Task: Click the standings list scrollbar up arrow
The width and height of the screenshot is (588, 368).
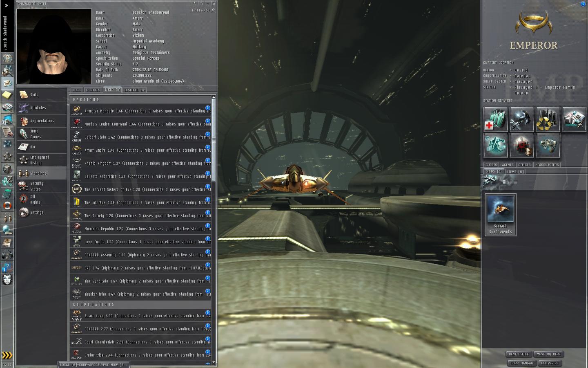Action: (x=213, y=97)
